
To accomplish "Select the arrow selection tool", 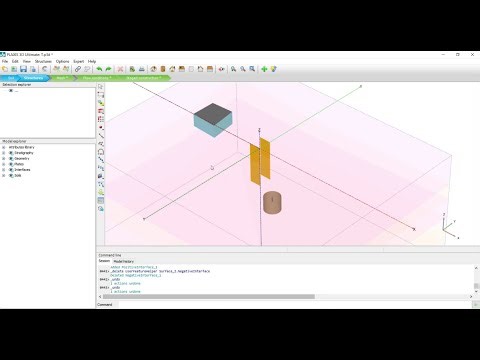I will click(101, 87).
